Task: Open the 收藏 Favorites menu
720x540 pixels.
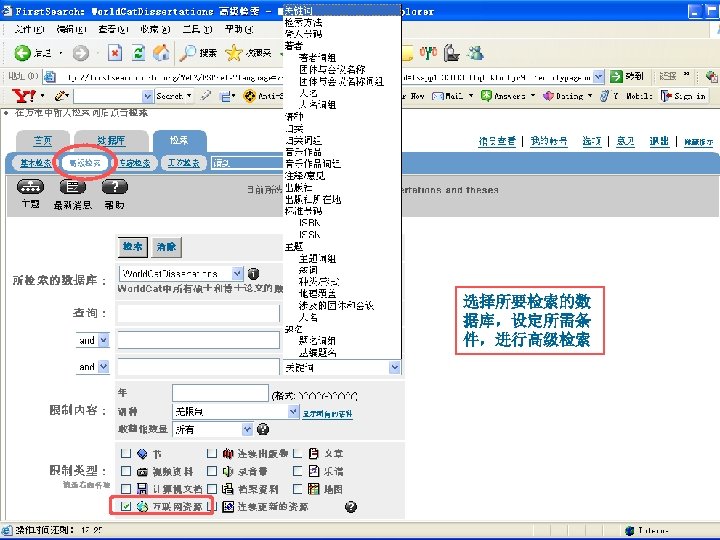Action: (x=155, y=29)
